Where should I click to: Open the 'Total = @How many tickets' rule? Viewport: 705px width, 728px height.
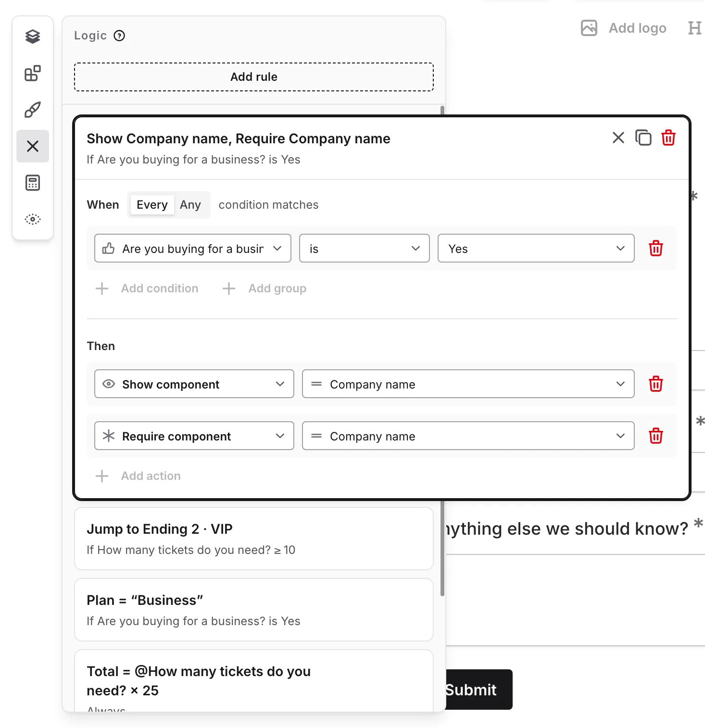point(254,681)
